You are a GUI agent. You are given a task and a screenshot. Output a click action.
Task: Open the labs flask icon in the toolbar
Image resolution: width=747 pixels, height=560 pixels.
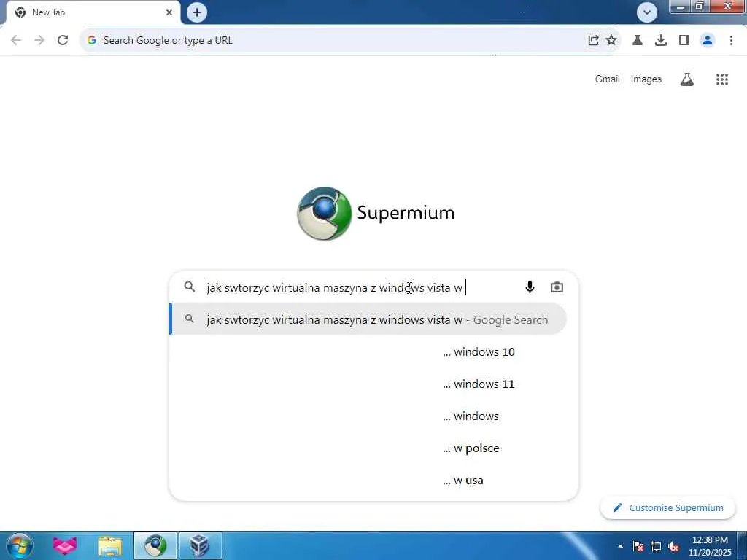click(638, 41)
